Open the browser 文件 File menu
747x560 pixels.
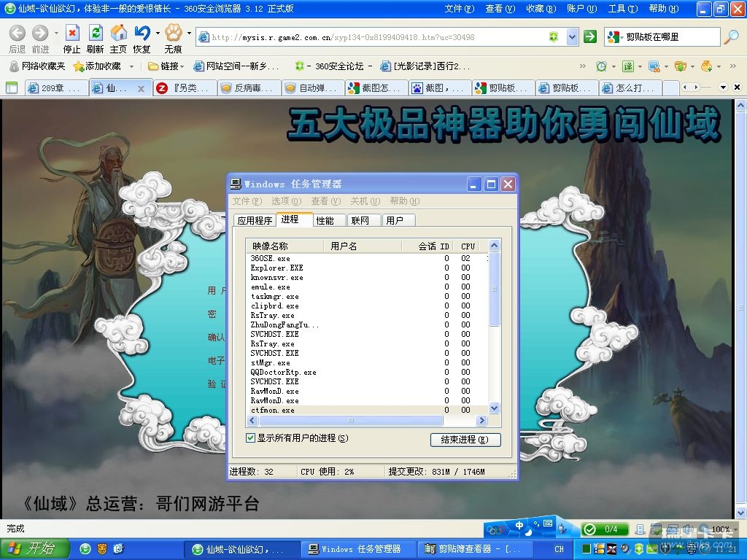[460, 9]
